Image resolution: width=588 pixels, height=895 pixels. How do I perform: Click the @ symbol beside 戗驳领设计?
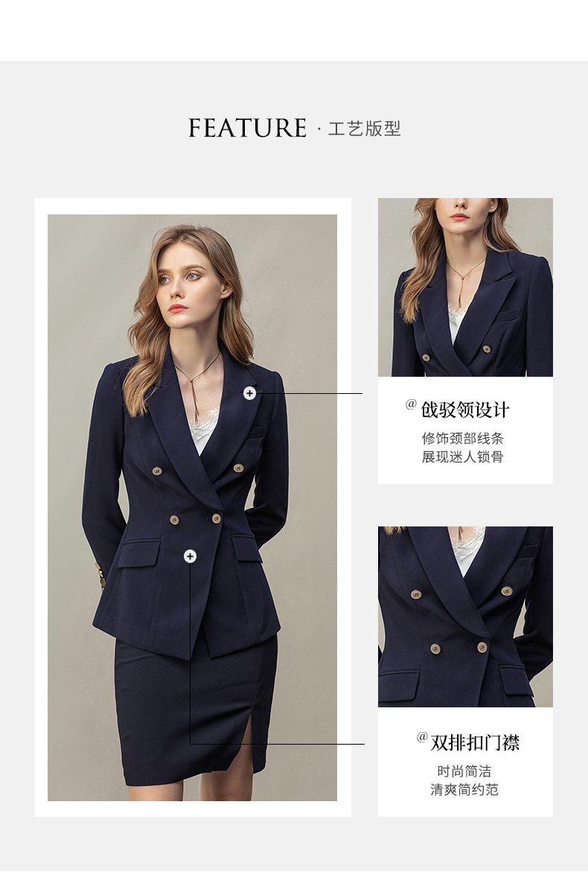coord(411,404)
